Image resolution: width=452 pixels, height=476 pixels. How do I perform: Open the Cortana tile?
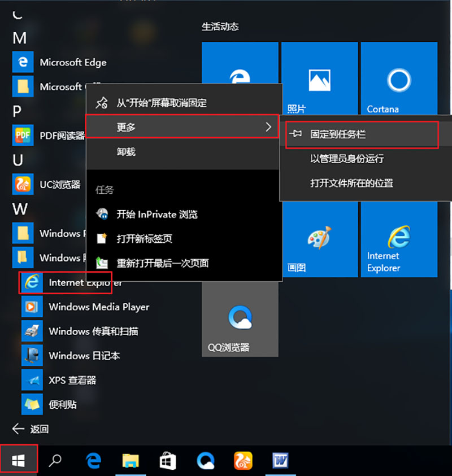coord(398,80)
